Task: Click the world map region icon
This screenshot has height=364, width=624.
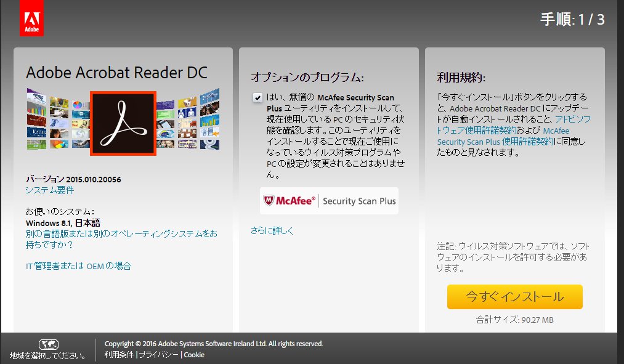Action: click(48, 344)
